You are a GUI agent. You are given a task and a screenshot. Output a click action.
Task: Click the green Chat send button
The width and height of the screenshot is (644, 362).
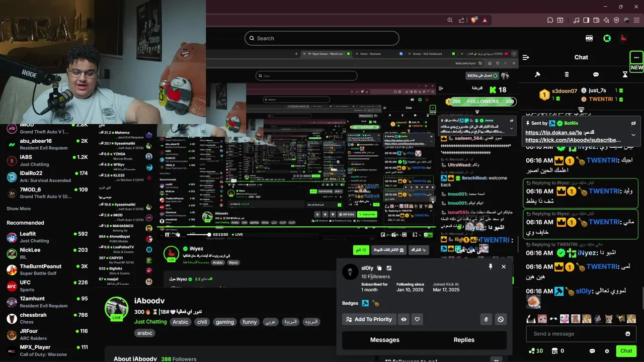point(626,351)
